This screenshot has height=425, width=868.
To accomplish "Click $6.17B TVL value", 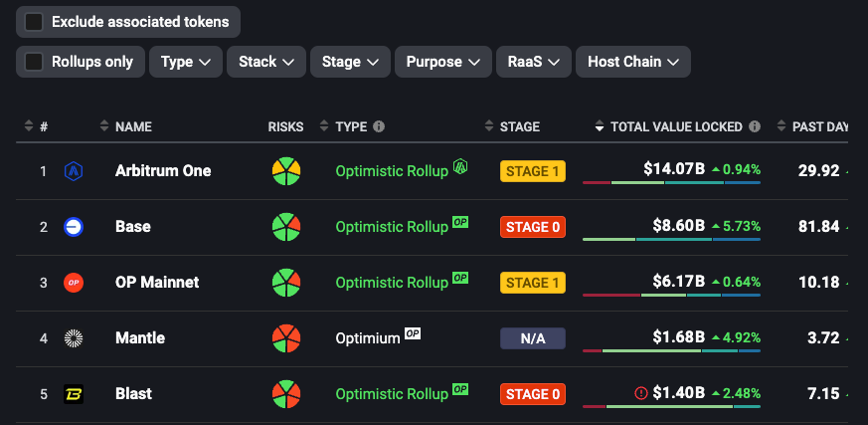I will click(x=679, y=281).
